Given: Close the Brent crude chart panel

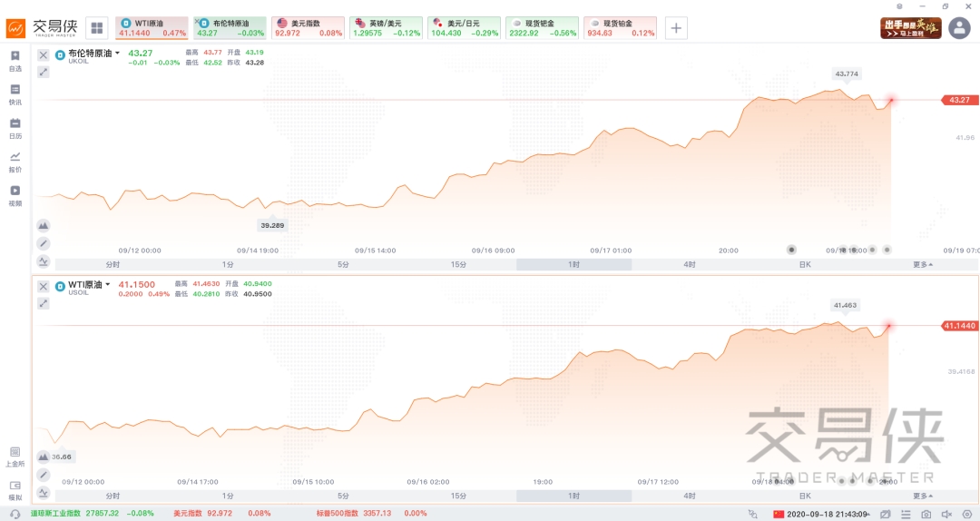Looking at the screenshot, I should (44, 54).
